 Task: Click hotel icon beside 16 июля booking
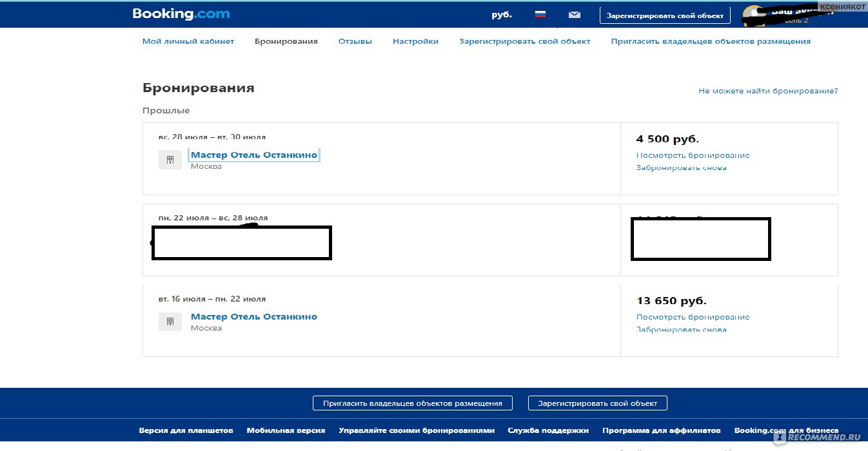click(170, 321)
